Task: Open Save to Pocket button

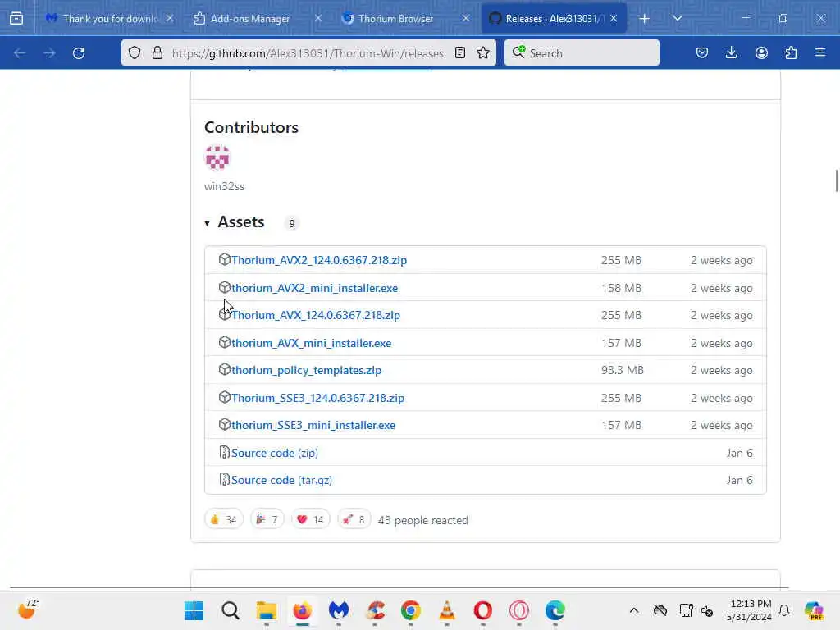Action: [x=702, y=52]
